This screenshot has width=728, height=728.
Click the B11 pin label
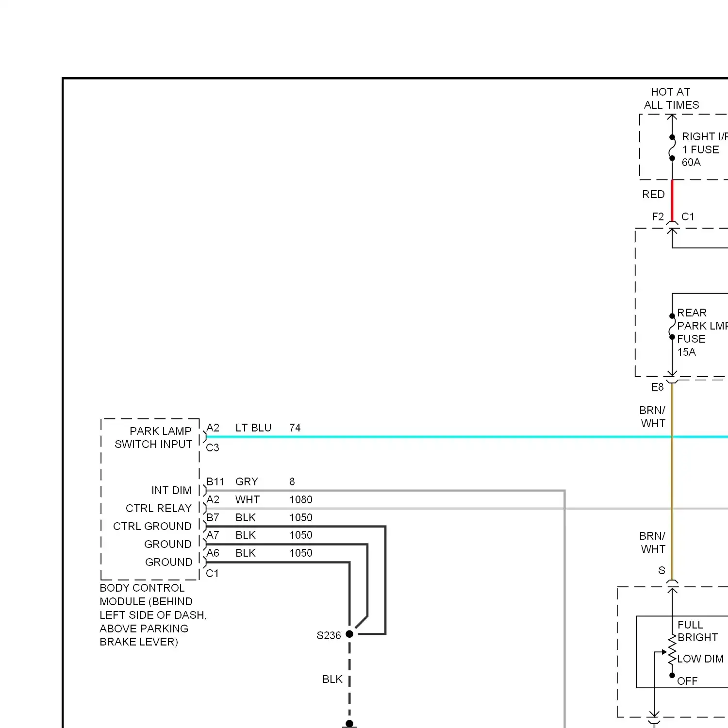pos(215,482)
